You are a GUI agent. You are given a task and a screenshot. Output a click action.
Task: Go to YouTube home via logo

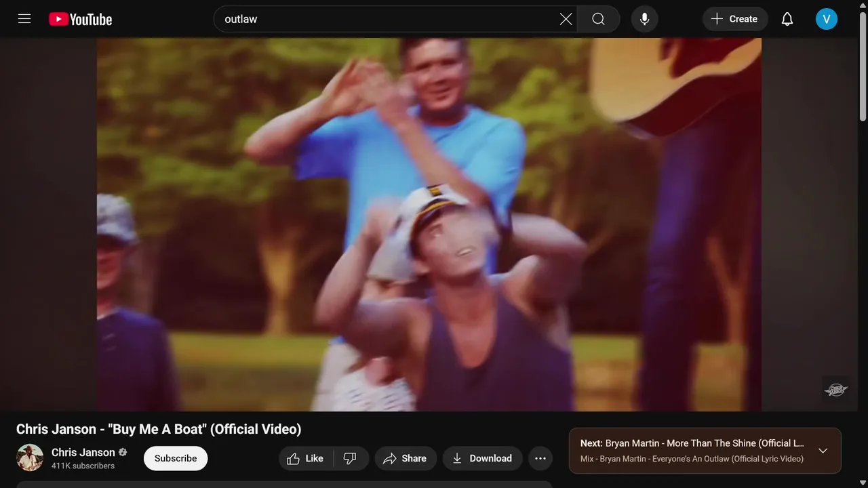(x=81, y=20)
